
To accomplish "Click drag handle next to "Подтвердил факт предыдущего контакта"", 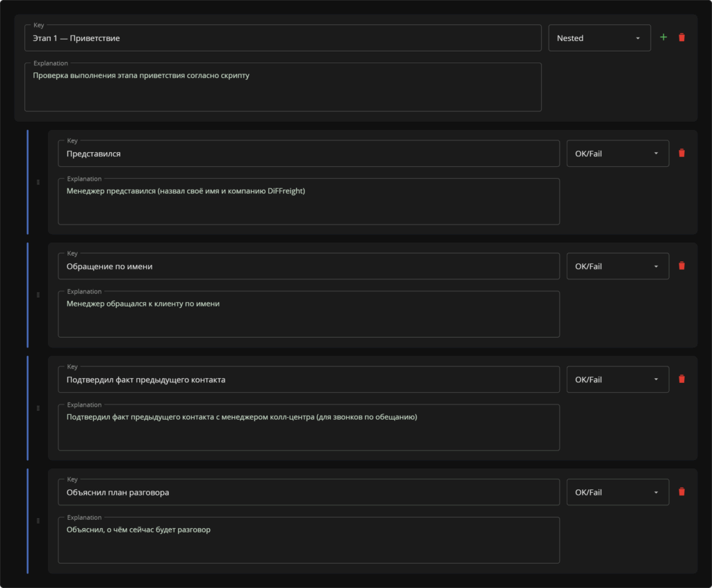I will (38, 408).
